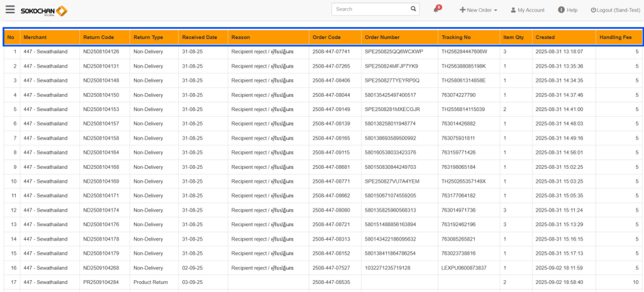Select tracking number LEXPU0600873837
This screenshot has height=292, width=644.
464,268
